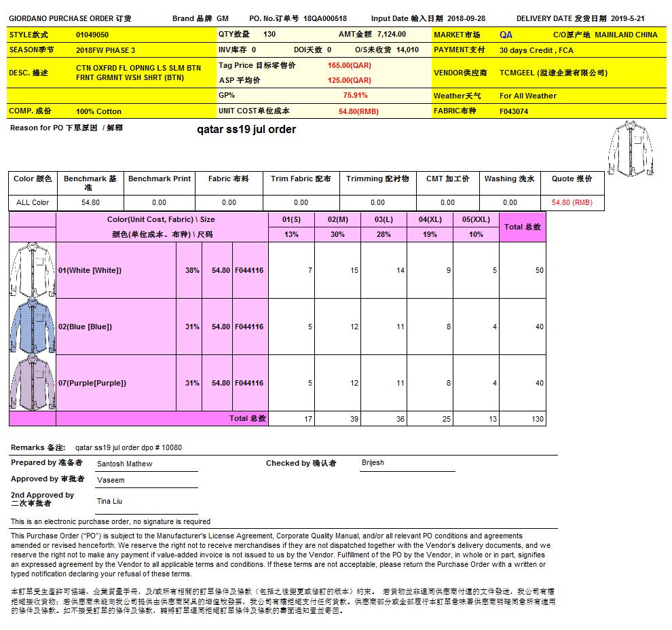This screenshot has width=672, height=630.
Task: Select the style number 01049050
Action: 92,35
